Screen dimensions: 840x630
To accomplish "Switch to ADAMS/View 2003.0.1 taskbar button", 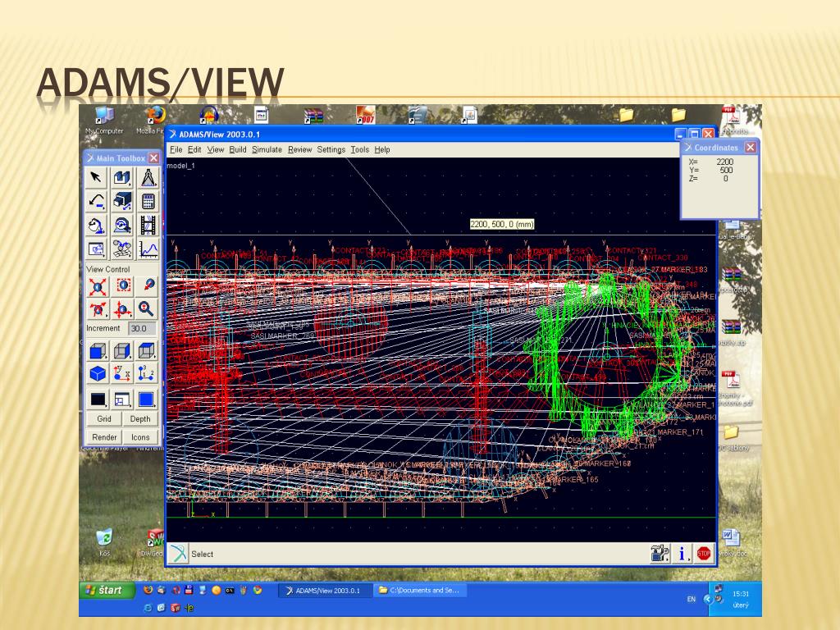I will tap(325, 591).
